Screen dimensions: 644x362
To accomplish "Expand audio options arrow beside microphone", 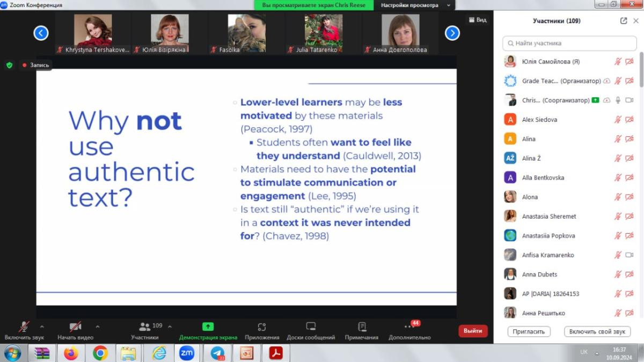I will pyautogui.click(x=42, y=326).
